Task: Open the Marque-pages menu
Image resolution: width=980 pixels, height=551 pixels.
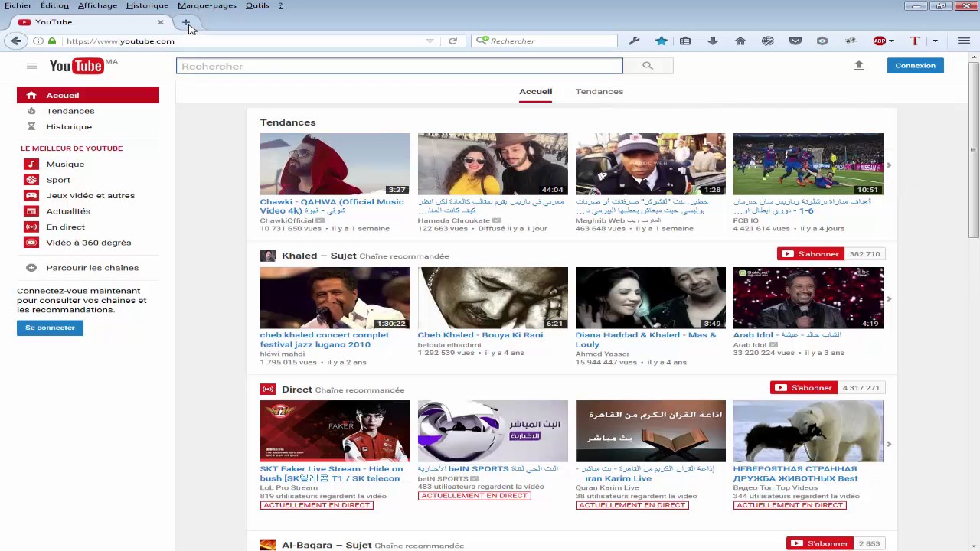Action: (x=207, y=5)
